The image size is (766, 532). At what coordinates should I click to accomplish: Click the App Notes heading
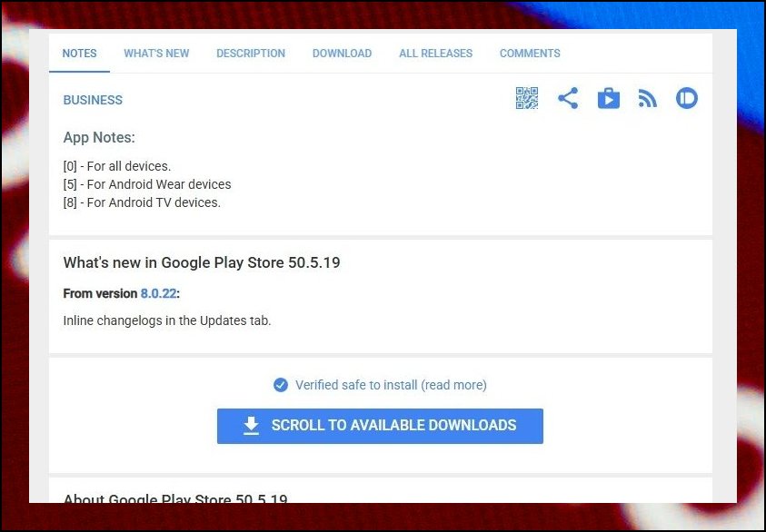pos(99,138)
